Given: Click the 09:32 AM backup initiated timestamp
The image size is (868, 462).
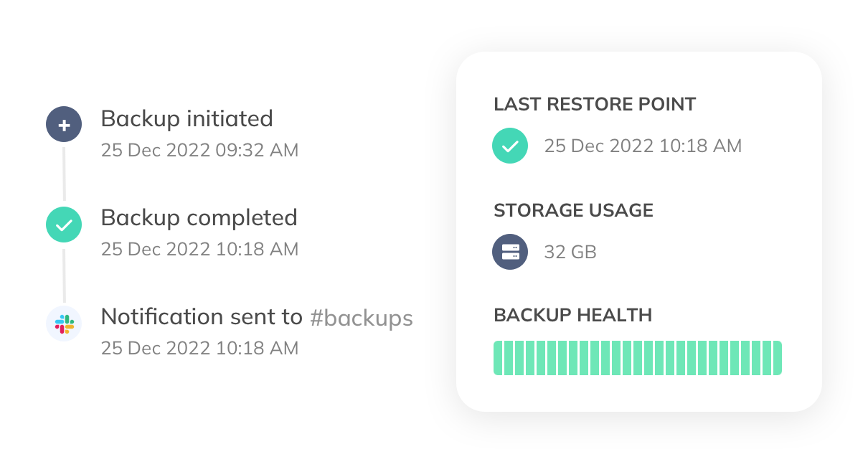Looking at the screenshot, I should click(199, 151).
